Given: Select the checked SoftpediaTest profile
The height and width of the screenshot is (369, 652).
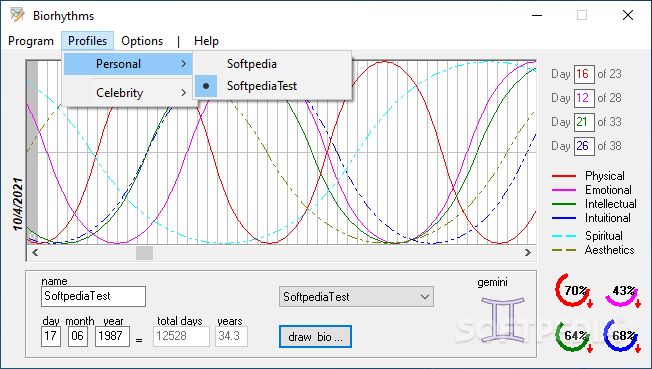Looking at the screenshot, I should click(x=272, y=86).
